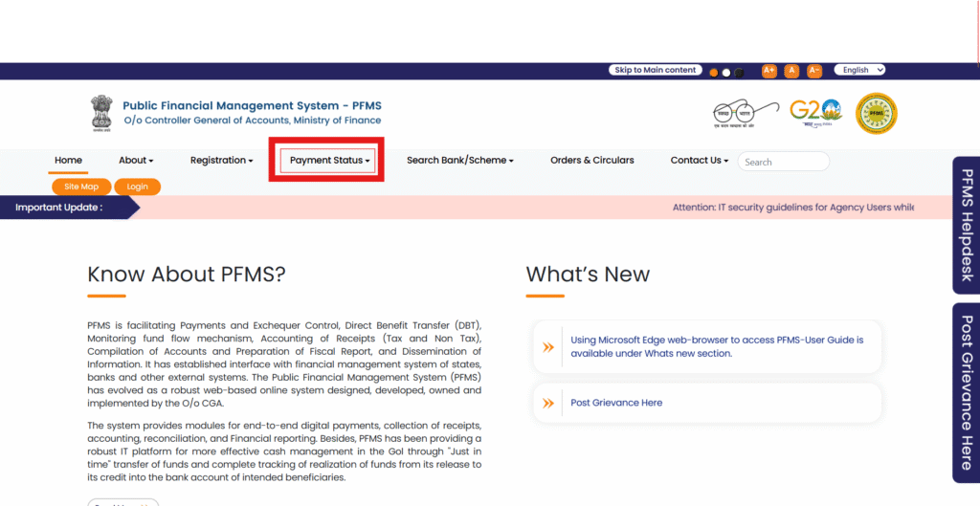Click the Government of India emblem logo
Screen dimensions: 980x506
pos(100,113)
